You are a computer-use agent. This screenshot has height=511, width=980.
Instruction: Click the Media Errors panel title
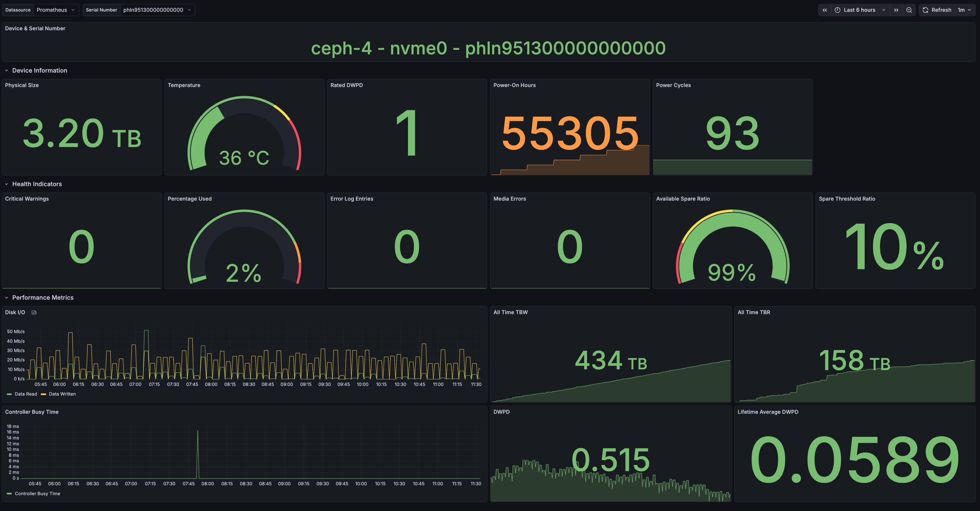509,199
